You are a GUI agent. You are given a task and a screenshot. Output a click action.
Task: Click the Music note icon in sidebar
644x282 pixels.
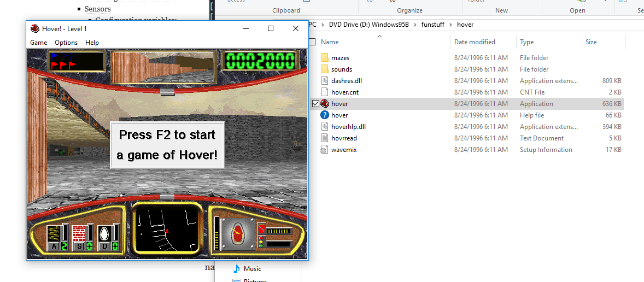pos(236,269)
